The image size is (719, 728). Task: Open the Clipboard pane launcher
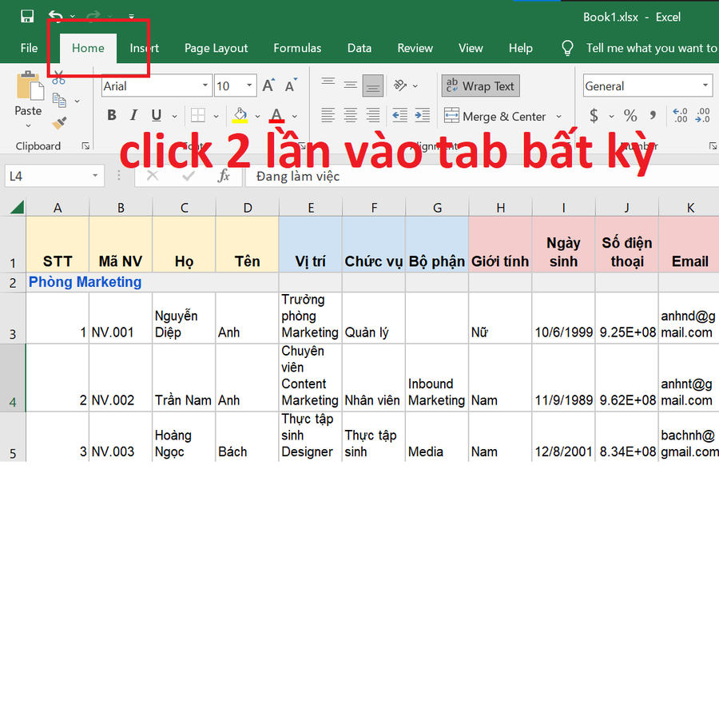pos(85,146)
